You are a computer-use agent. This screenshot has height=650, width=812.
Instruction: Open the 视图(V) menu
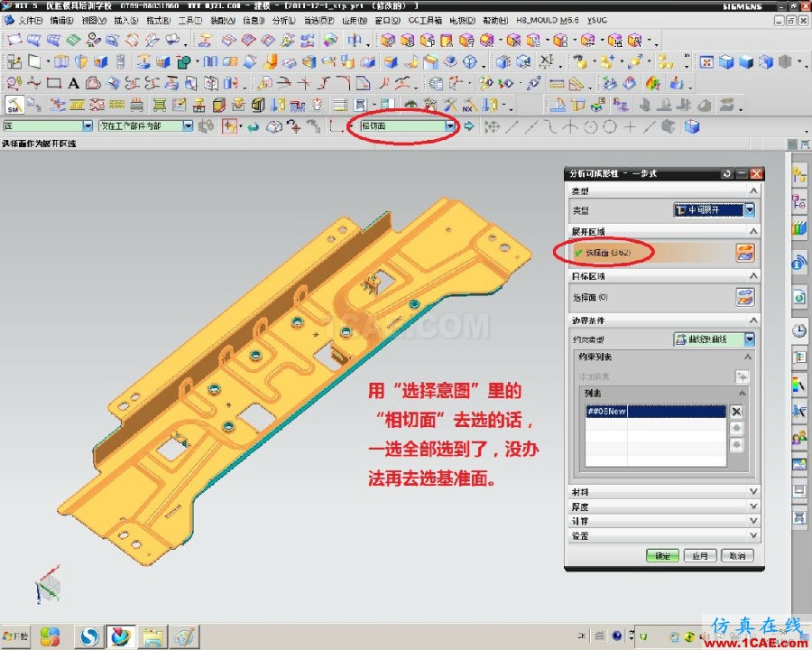[x=94, y=20]
